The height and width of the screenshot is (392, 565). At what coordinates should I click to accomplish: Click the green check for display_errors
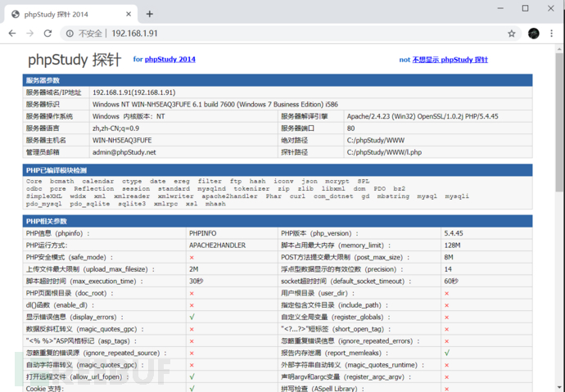[x=192, y=317]
